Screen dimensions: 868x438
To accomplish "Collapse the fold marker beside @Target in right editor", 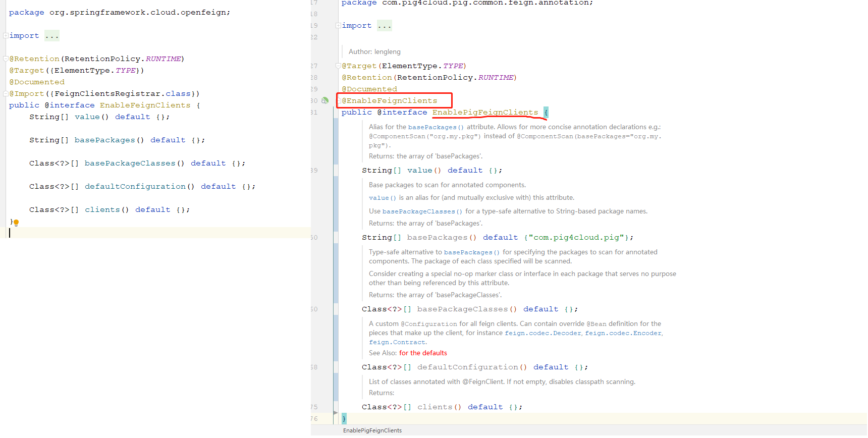I will [x=338, y=66].
